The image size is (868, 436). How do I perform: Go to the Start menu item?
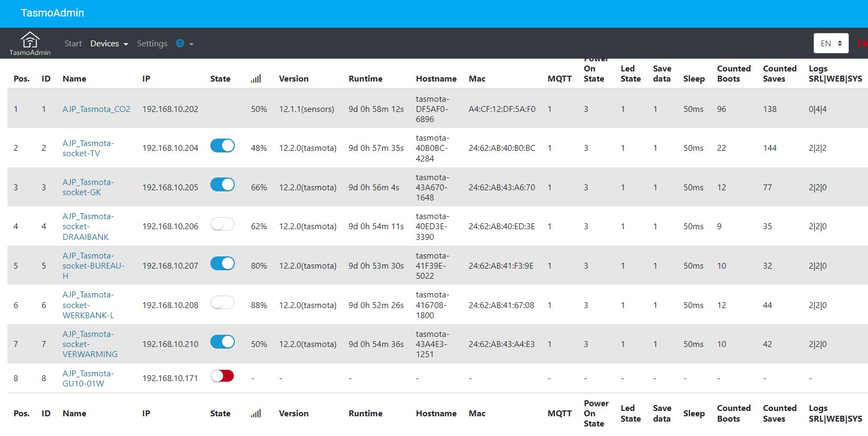(73, 44)
